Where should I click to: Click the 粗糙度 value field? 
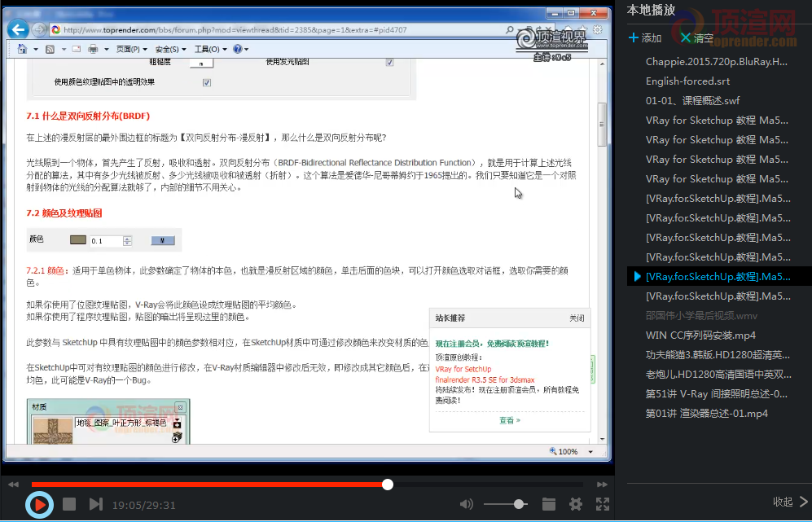pyautogui.click(x=201, y=63)
